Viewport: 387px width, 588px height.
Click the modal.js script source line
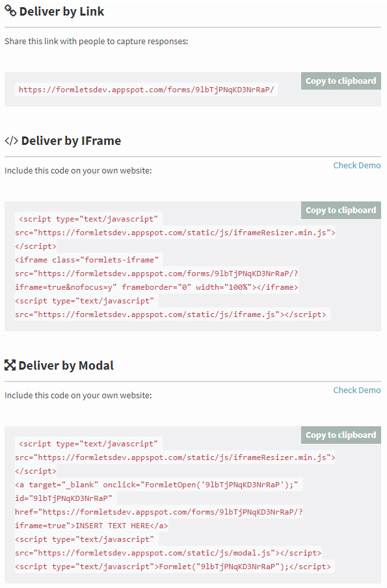coord(168,553)
